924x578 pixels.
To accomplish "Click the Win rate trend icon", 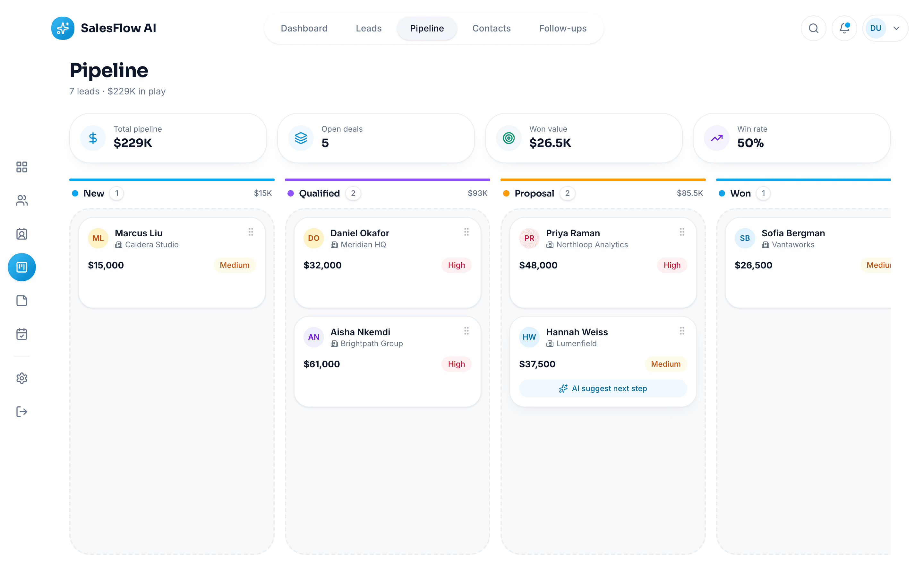I will (x=717, y=138).
